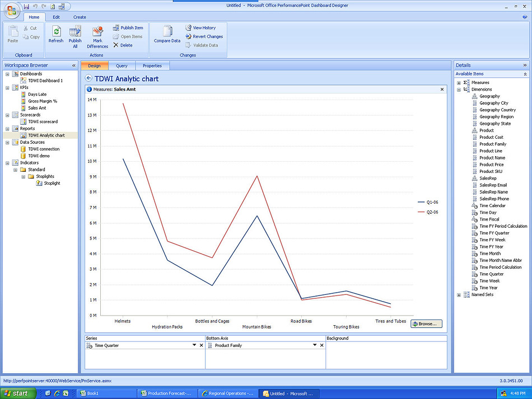Click Internet Explorer quick launch icon

57,393
